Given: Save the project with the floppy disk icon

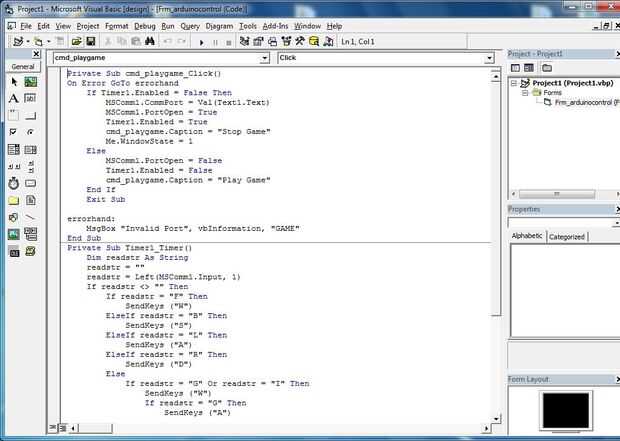Looking at the screenshot, I should pyautogui.click(x=91, y=41).
